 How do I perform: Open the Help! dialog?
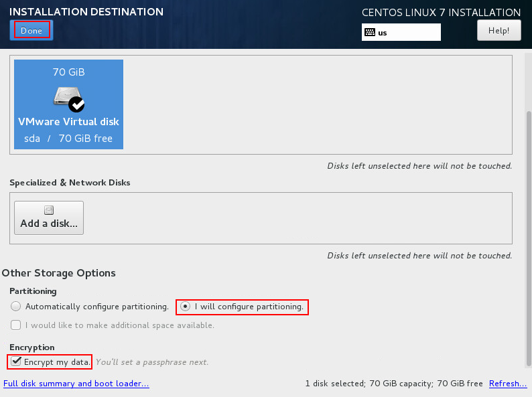point(498,30)
